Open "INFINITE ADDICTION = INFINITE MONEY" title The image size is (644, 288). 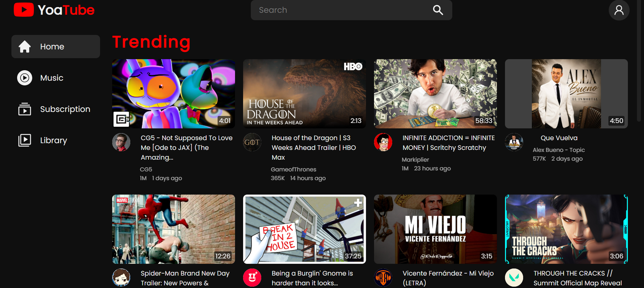point(449,143)
